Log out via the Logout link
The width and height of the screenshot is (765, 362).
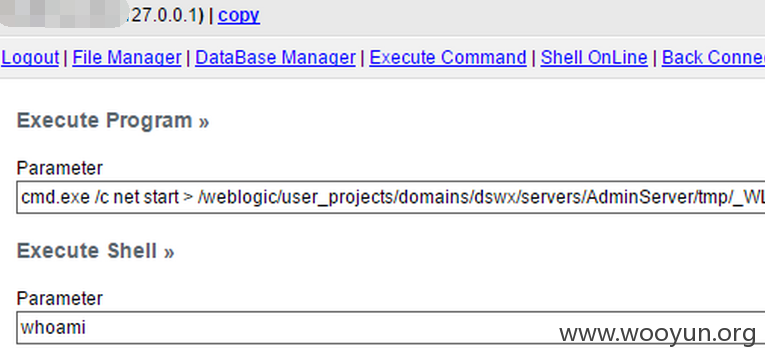click(30, 58)
